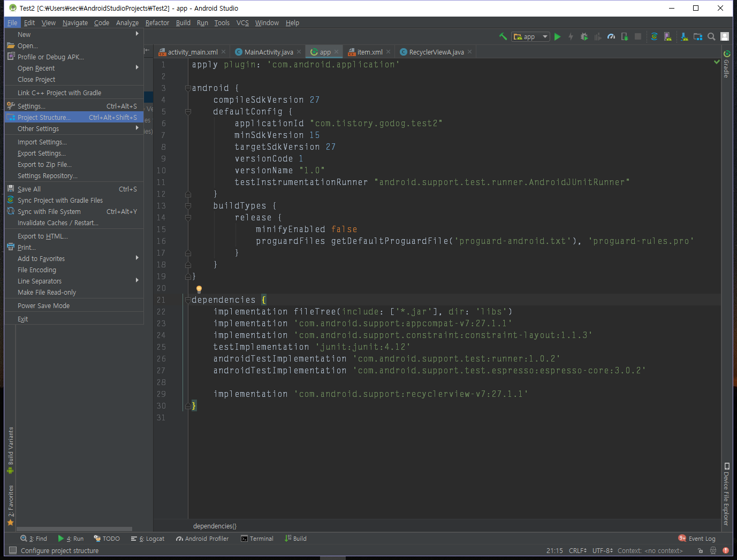The height and width of the screenshot is (560, 737).
Task: Open the Device File Explorer side panel
Action: 727,494
